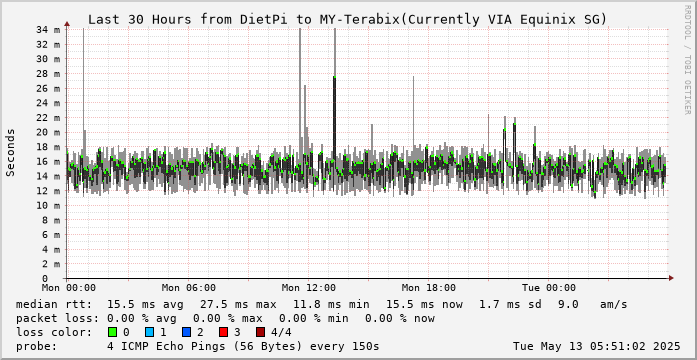Click the dark red 4/4 loss swatch
The height and width of the screenshot is (360, 697).
(x=260, y=332)
